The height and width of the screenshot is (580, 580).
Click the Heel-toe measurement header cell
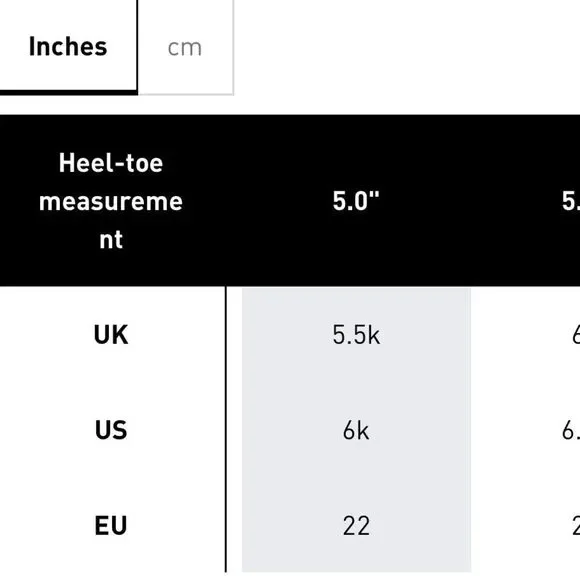(x=111, y=201)
